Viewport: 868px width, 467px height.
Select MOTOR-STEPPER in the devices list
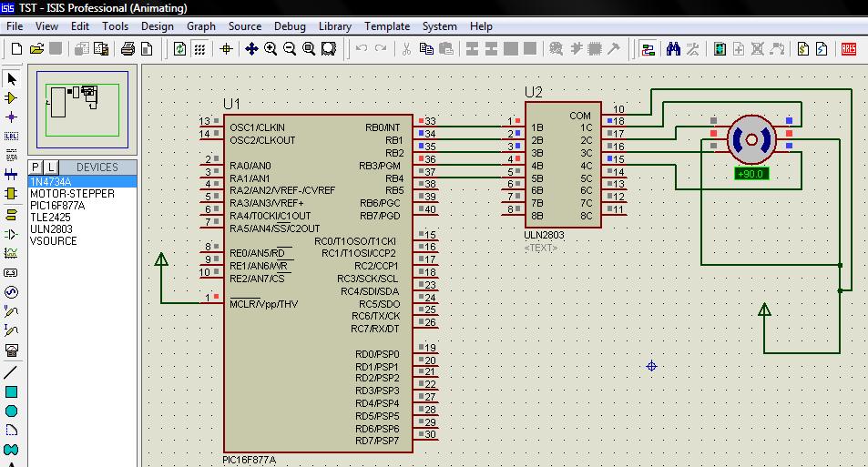click(x=83, y=194)
